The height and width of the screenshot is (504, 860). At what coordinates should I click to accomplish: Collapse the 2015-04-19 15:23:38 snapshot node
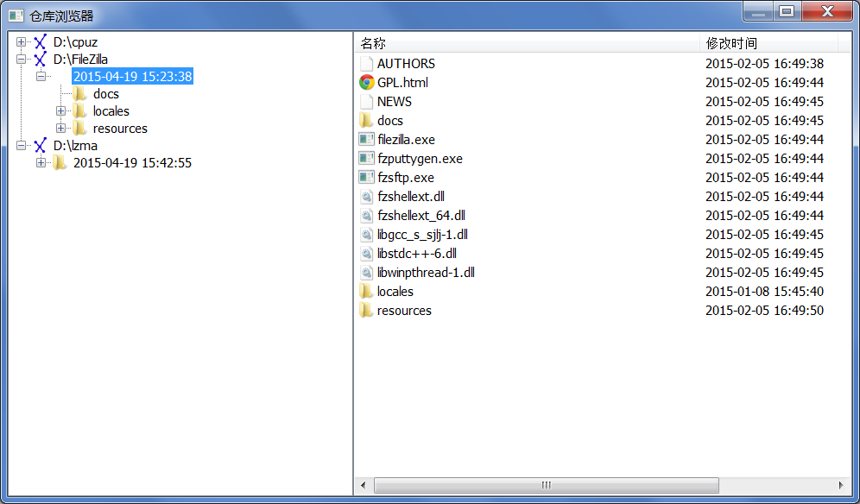[x=41, y=76]
